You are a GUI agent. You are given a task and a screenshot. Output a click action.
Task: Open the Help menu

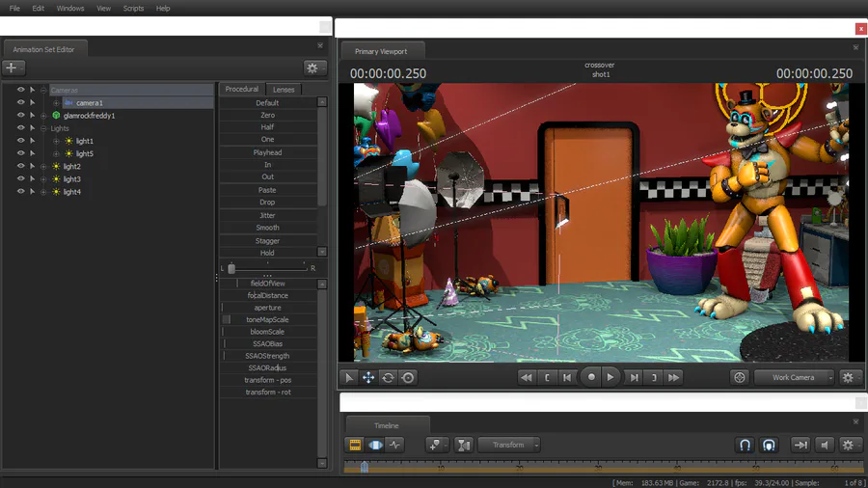point(163,9)
